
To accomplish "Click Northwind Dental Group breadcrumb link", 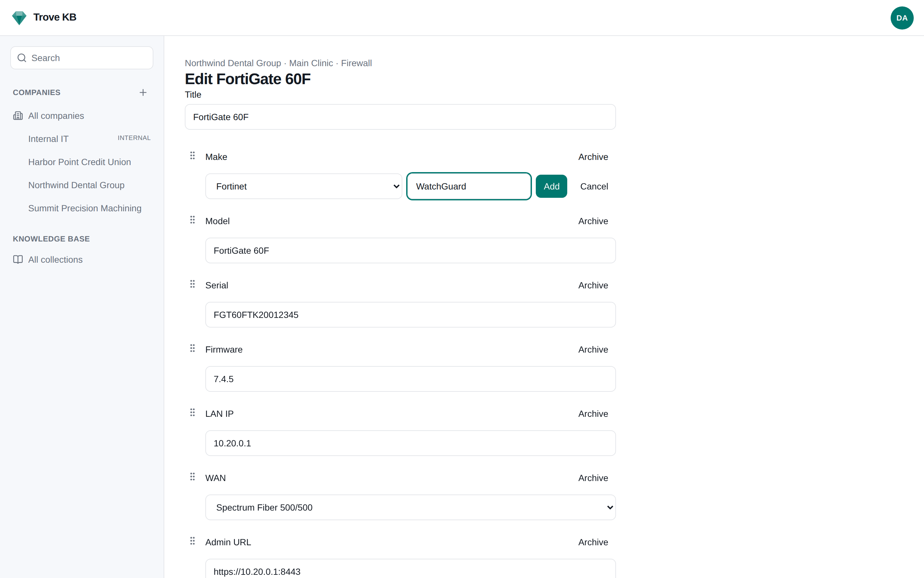I will 233,63.
